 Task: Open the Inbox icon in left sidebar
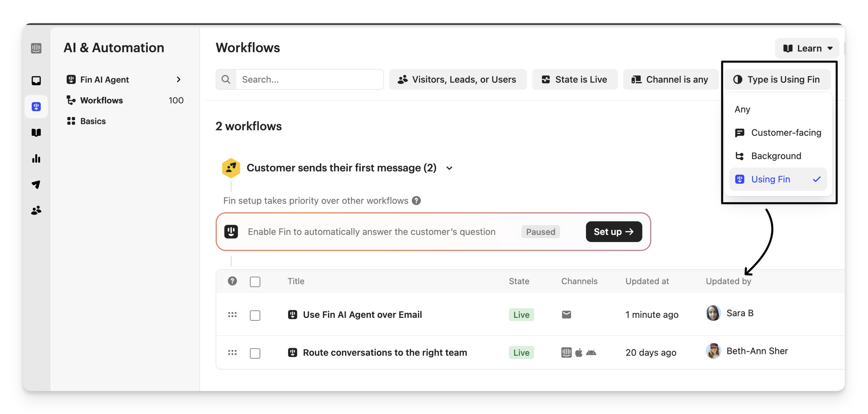tap(36, 81)
